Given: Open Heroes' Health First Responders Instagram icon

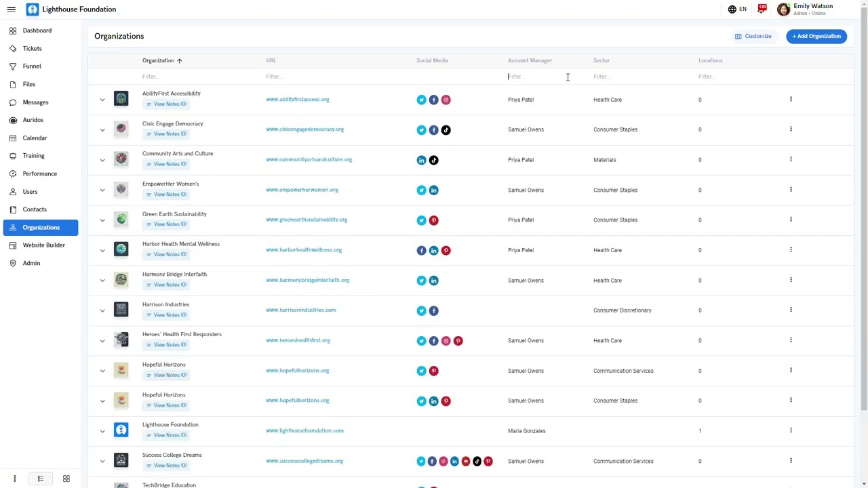Looking at the screenshot, I should [446, 341].
